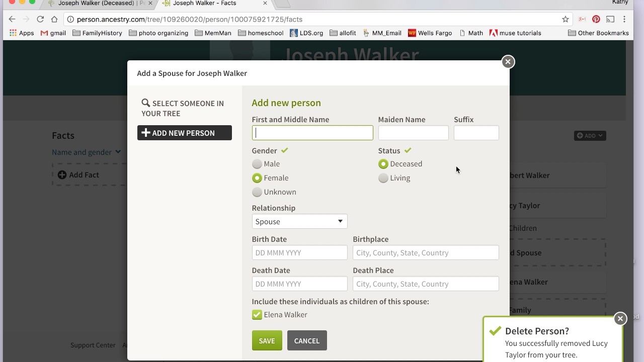This screenshot has width=644, height=362.
Task: Open the FamilyHistory bookmarks folder
Action: coord(97,33)
